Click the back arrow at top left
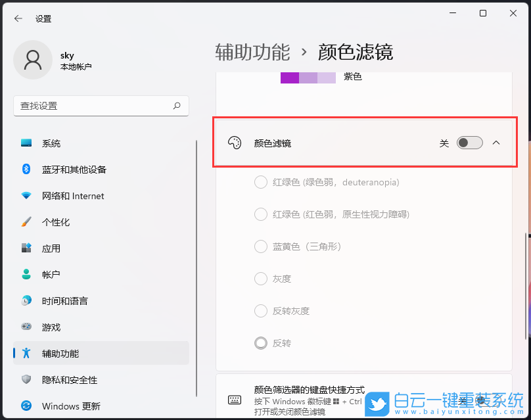Image resolution: width=531 pixels, height=420 pixels. point(18,18)
